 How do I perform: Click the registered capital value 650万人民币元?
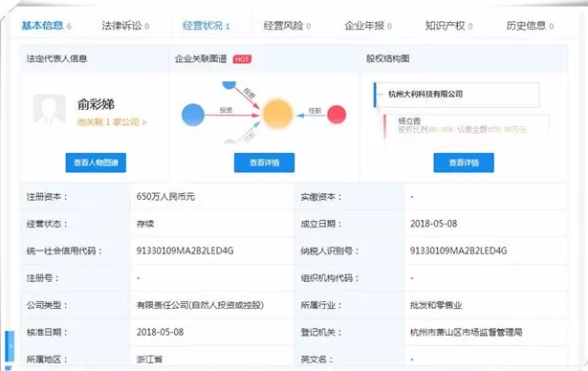(x=165, y=197)
